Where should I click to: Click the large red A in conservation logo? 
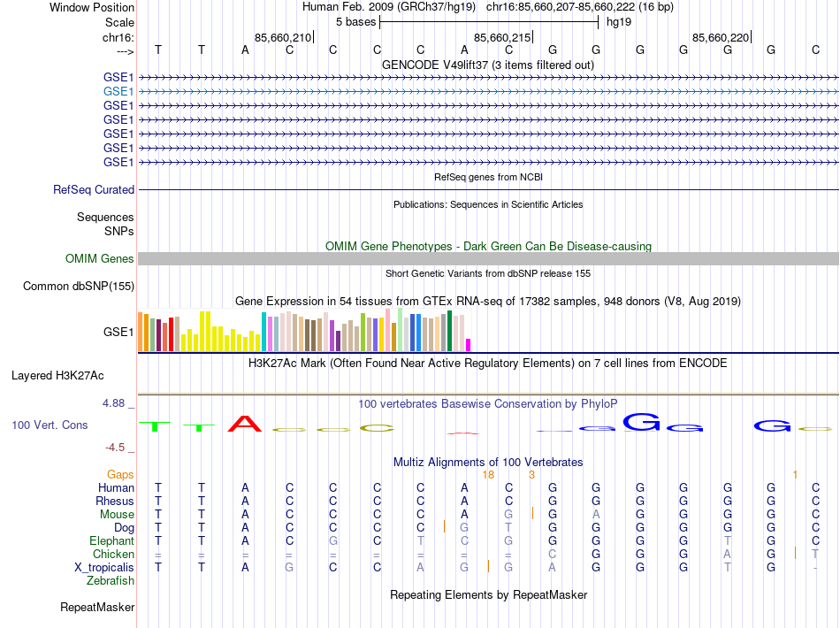pyautogui.click(x=245, y=424)
